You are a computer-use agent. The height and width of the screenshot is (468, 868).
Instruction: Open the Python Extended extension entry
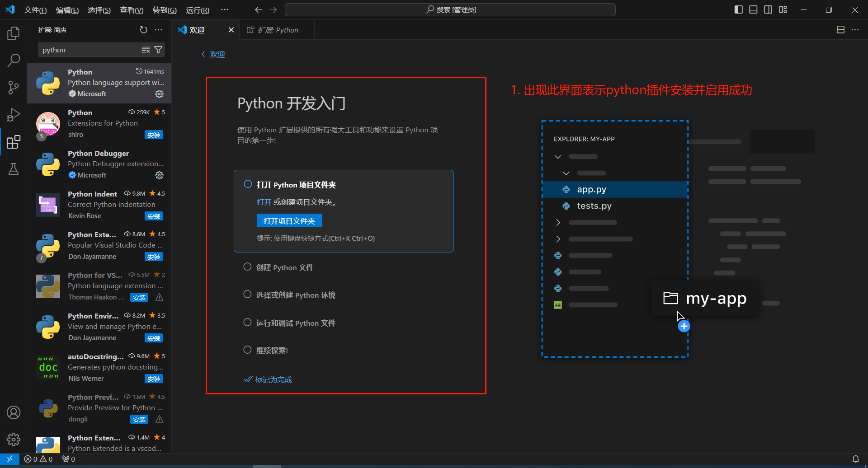(99, 443)
